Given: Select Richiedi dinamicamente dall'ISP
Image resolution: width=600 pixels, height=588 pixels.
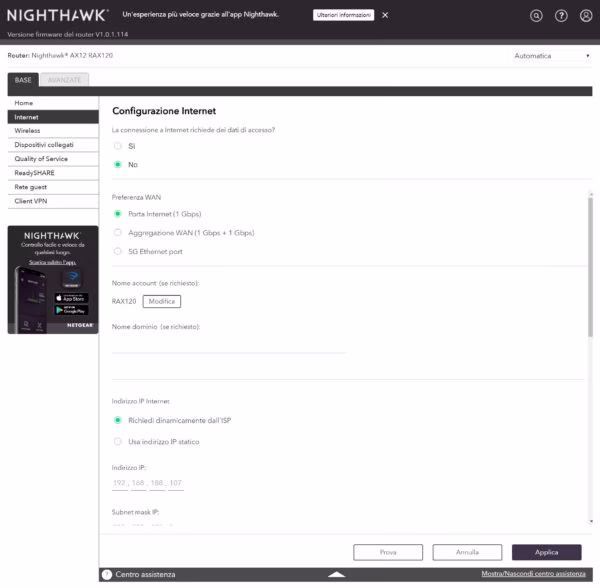Looking at the screenshot, I should pyautogui.click(x=118, y=420).
